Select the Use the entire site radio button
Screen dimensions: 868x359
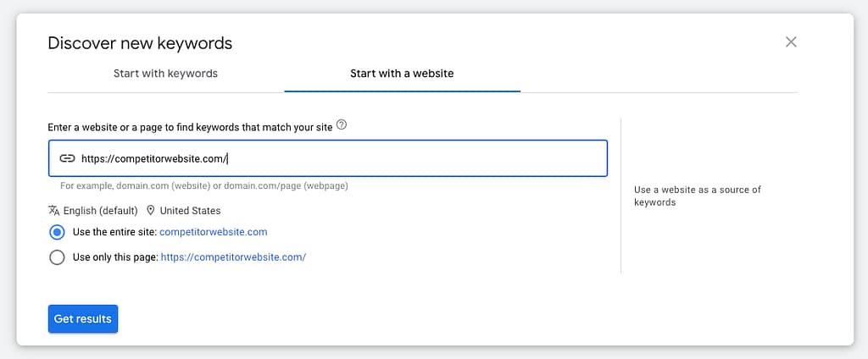pos(57,232)
